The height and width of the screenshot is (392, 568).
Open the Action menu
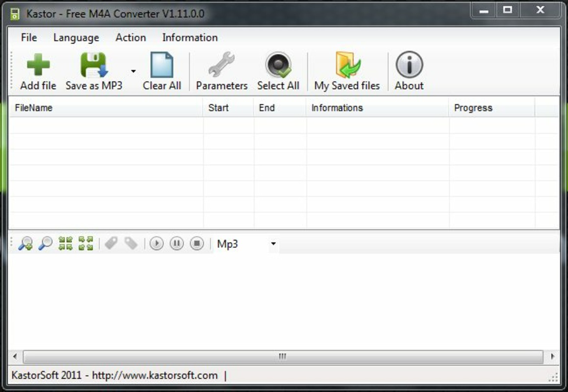point(130,37)
